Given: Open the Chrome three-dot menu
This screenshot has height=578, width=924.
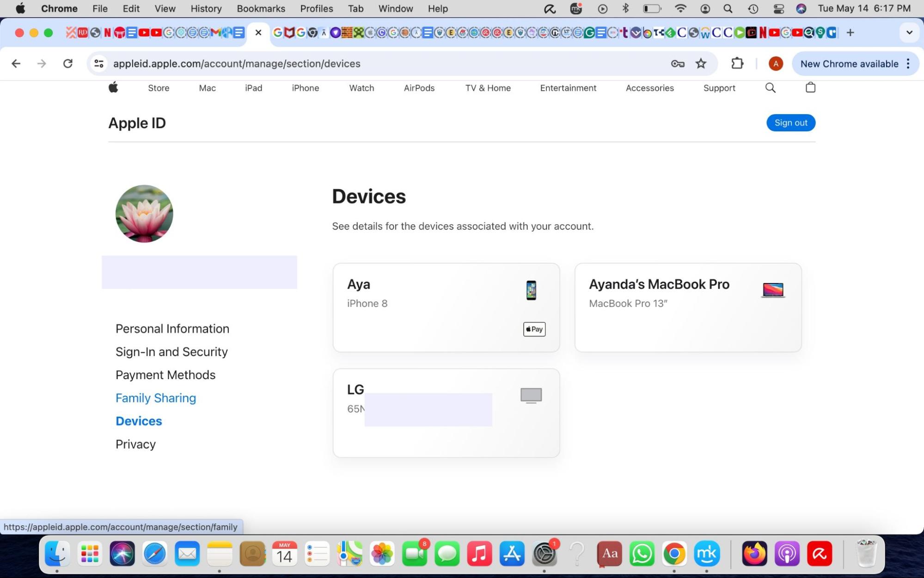Looking at the screenshot, I should [908, 64].
